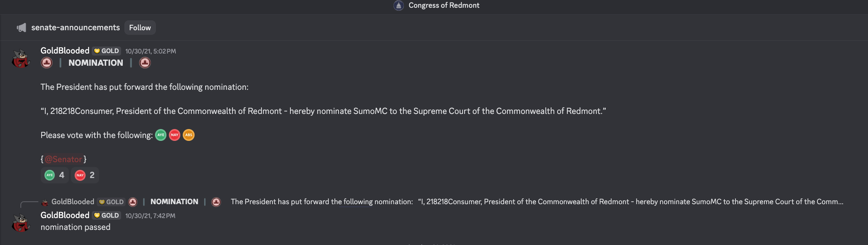
Task: Toggle the NAY reaction with 2 votes
Action: (85, 175)
